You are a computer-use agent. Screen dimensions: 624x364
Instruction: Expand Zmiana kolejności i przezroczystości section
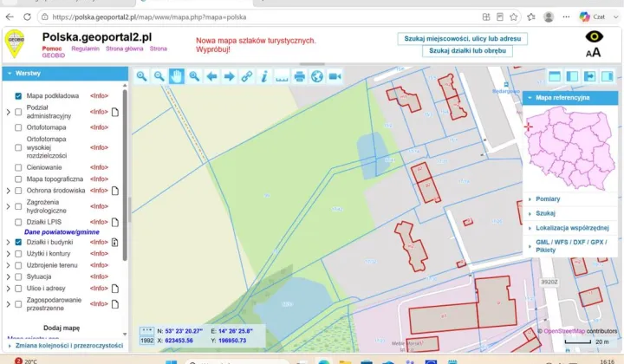(65, 346)
